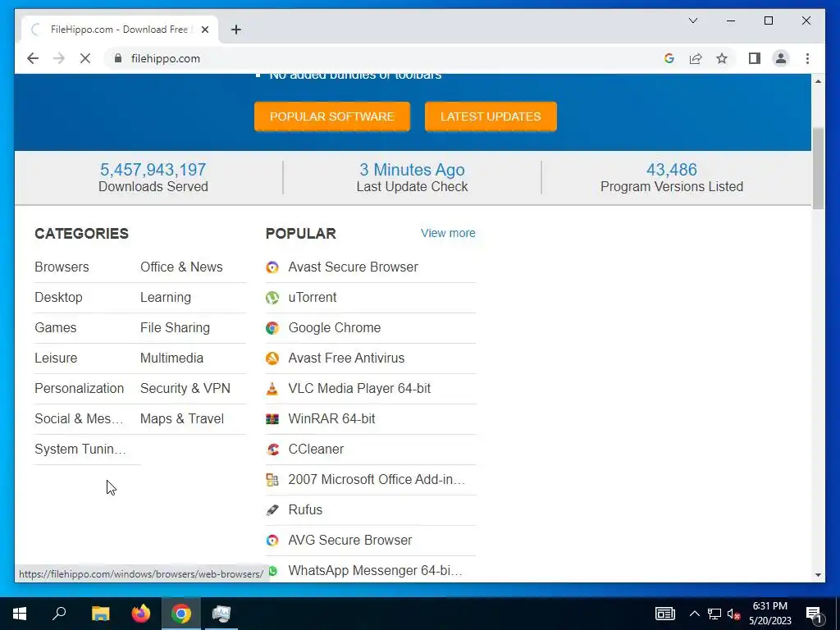Open the Chrome profile avatar menu

pyautogui.click(x=781, y=58)
